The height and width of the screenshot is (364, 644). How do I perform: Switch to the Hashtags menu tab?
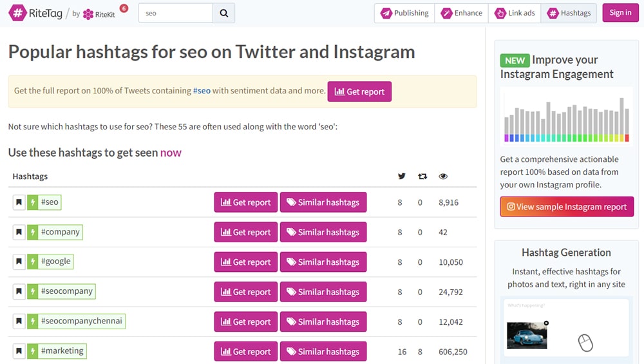pyautogui.click(x=569, y=13)
